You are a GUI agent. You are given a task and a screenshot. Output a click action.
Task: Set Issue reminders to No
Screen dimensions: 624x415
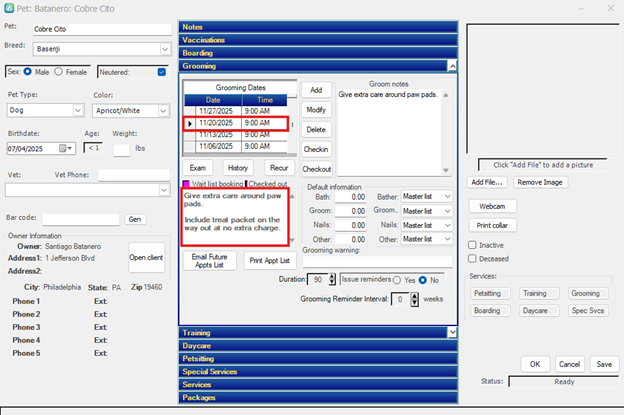[x=423, y=280]
